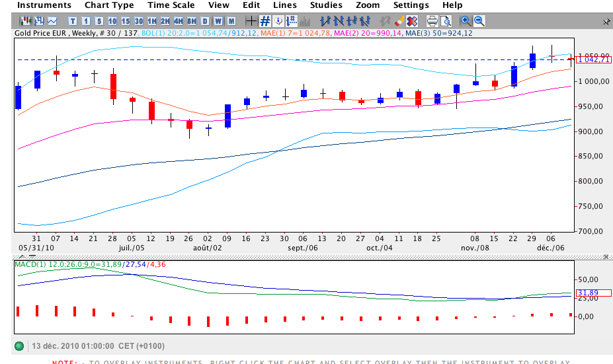
Task: Toggle the chart grid button
Action: (x=265, y=21)
